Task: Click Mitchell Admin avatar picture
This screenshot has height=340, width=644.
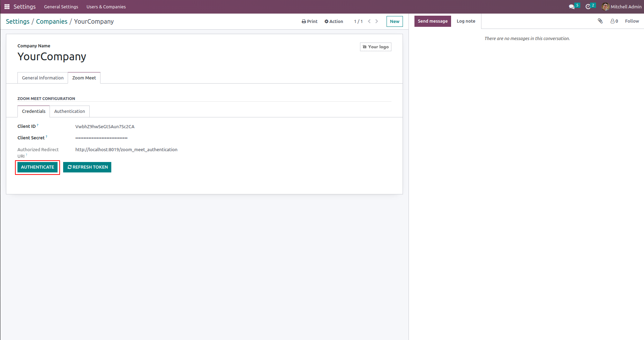Action: 605,7
